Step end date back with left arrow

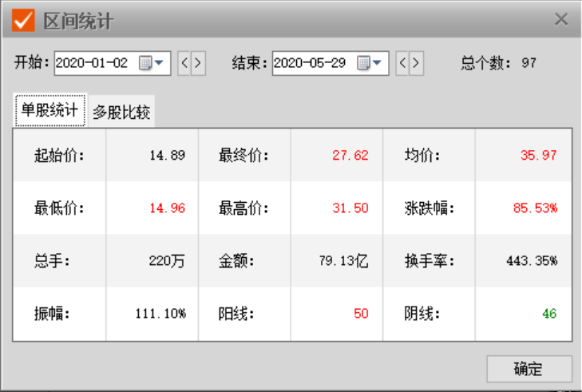pyautogui.click(x=402, y=63)
